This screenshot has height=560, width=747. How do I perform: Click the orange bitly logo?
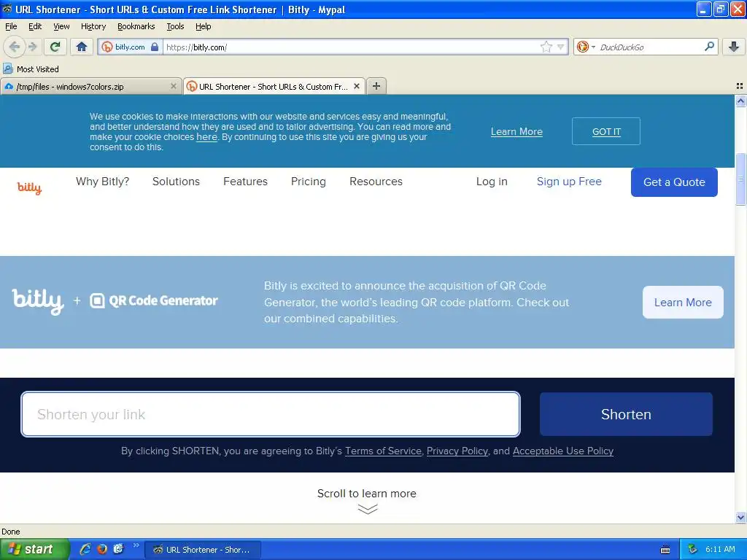[x=29, y=187]
